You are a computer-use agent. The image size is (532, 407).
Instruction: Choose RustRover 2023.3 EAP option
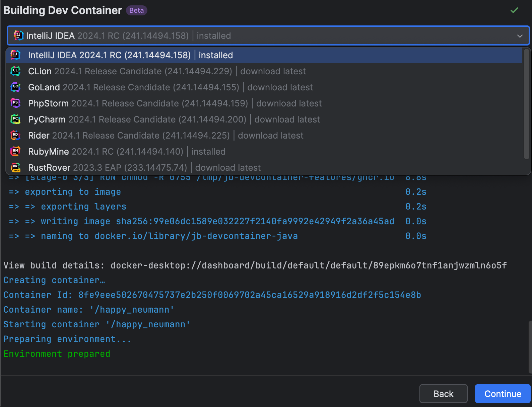click(x=264, y=167)
